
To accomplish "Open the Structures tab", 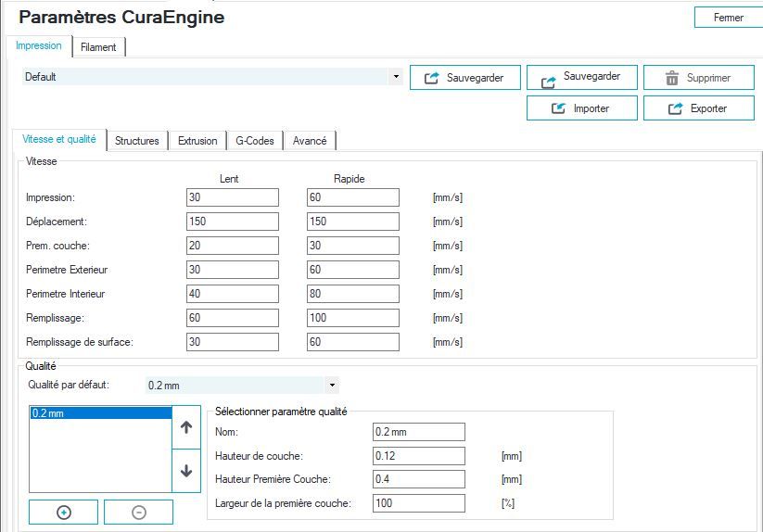I will [137, 141].
